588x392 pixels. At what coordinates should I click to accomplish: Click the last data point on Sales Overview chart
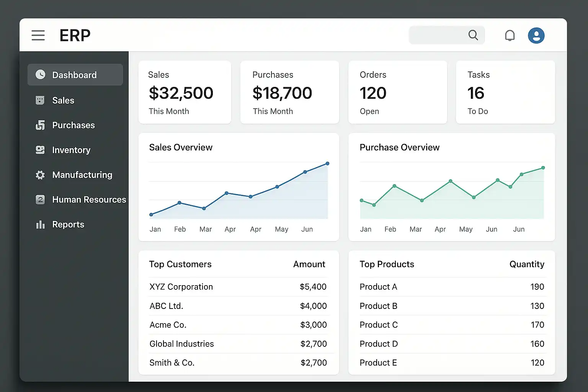pos(327,163)
